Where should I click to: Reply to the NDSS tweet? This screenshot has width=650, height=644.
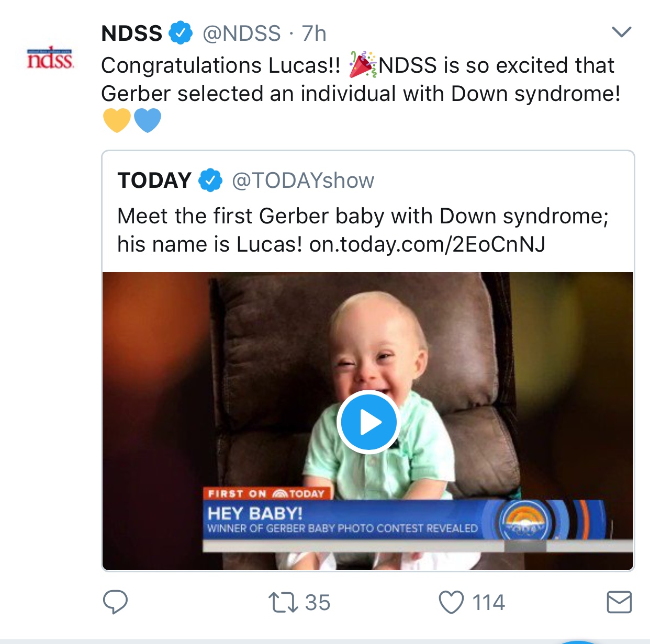coord(115,602)
